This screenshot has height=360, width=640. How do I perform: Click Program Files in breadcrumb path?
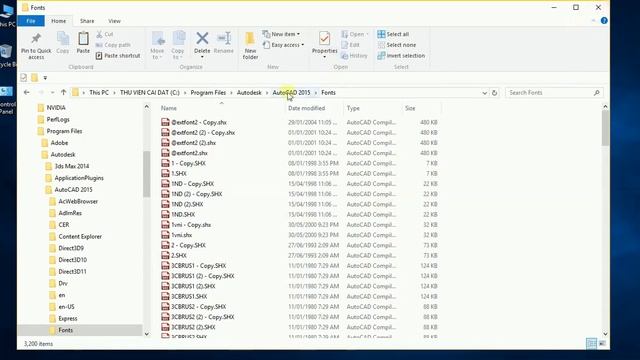(x=208, y=93)
